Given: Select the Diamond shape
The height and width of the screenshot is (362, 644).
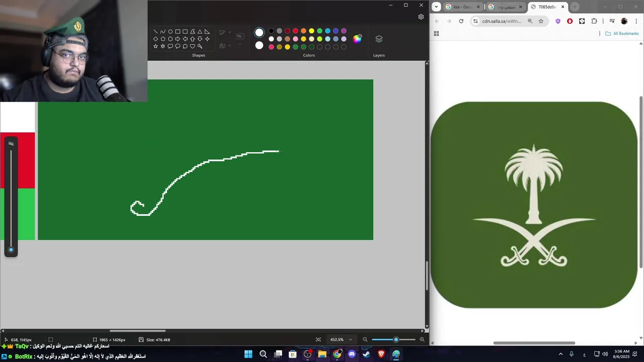Looking at the screenshot, I should 155,39.
